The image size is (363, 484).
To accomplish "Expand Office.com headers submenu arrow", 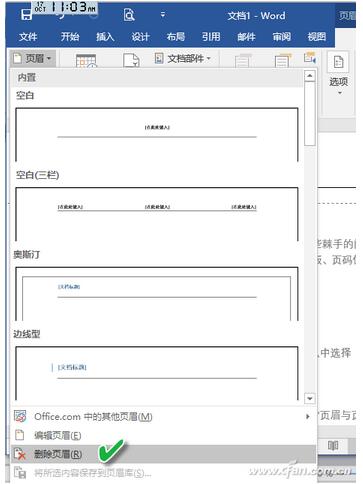I will pyautogui.click(x=307, y=416).
